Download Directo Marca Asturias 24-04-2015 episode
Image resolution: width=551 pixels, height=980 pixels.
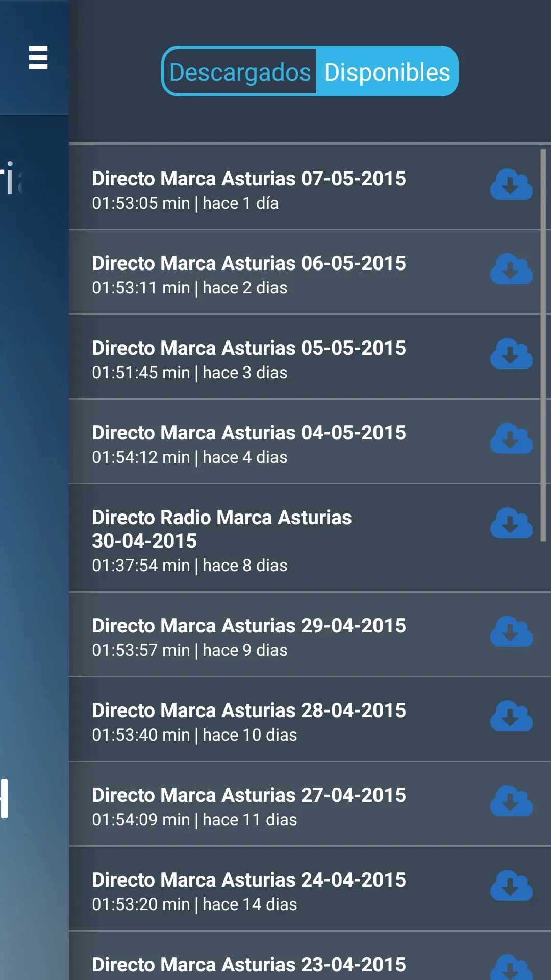point(511,886)
